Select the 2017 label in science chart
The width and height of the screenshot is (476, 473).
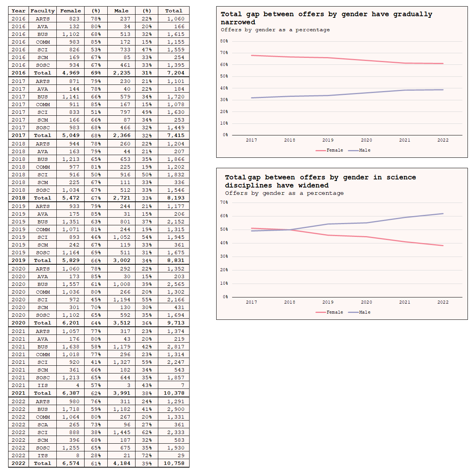click(251, 302)
